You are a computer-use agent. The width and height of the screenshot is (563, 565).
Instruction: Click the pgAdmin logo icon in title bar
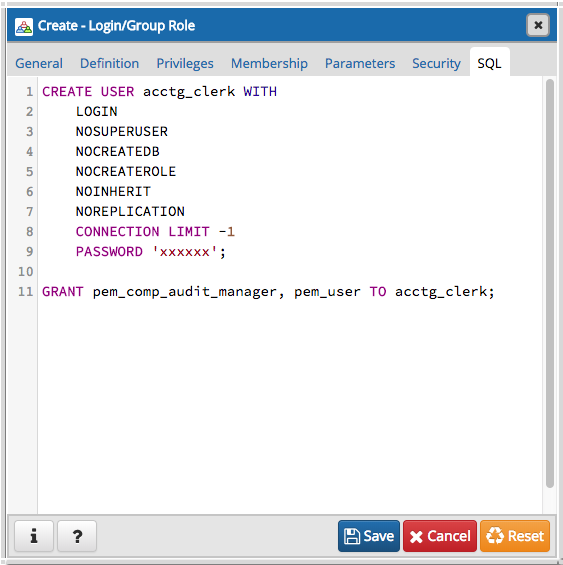(24, 26)
